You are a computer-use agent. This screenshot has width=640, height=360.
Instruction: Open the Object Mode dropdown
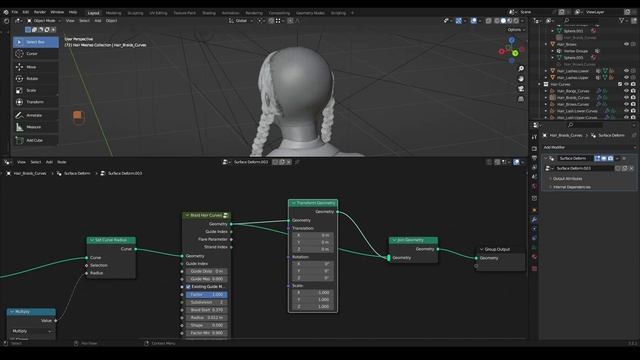44,21
